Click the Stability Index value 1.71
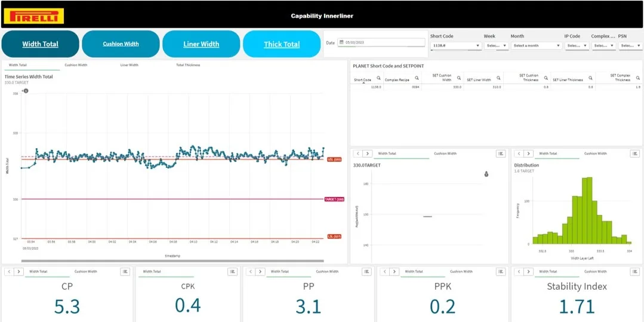Image resolution: width=644 pixels, height=322 pixels. coord(577,307)
